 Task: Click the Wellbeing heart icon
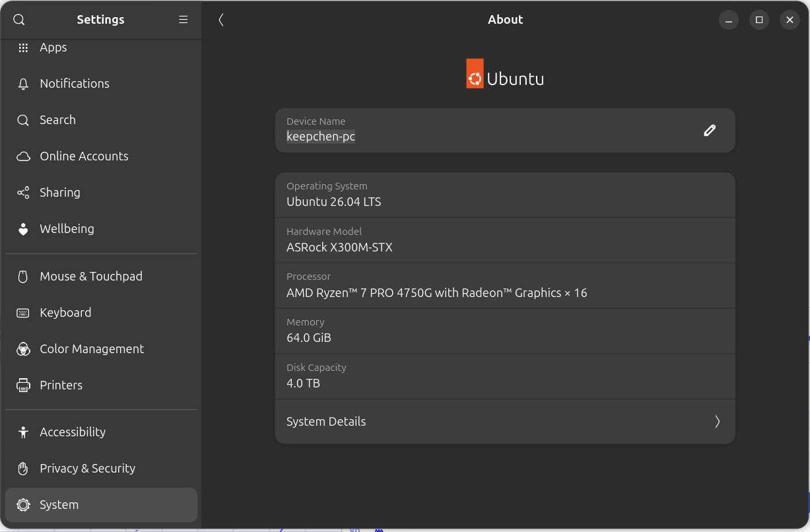coord(23,229)
